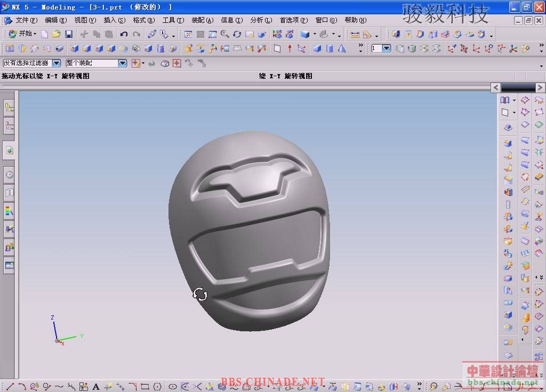Select the Cone primitive icon
This screenshot has height=392, width=546.
pyautogui.click(x=342, y=48)
